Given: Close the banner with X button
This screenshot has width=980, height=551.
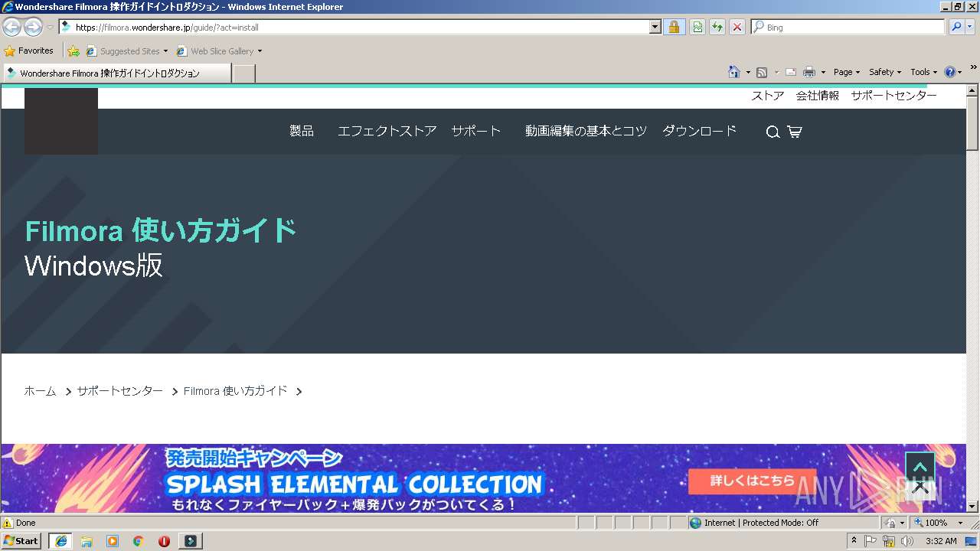Looking at the screenshot, I should 920,487.
